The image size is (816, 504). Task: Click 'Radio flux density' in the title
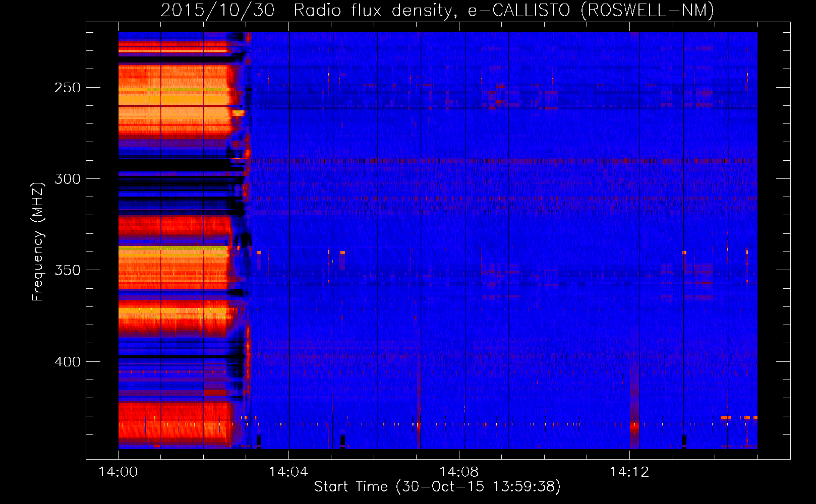[x=376, y=10]
